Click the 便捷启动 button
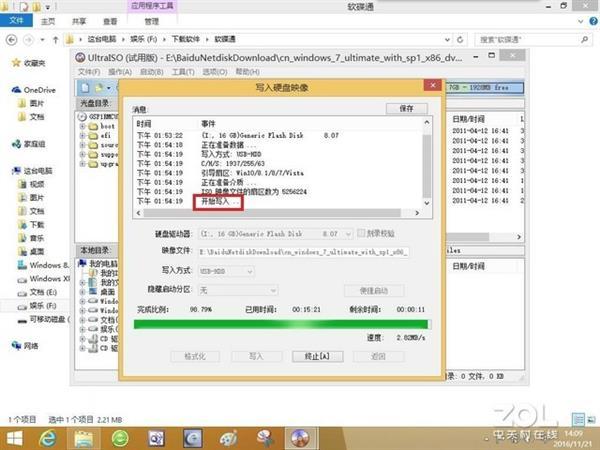 373,291
